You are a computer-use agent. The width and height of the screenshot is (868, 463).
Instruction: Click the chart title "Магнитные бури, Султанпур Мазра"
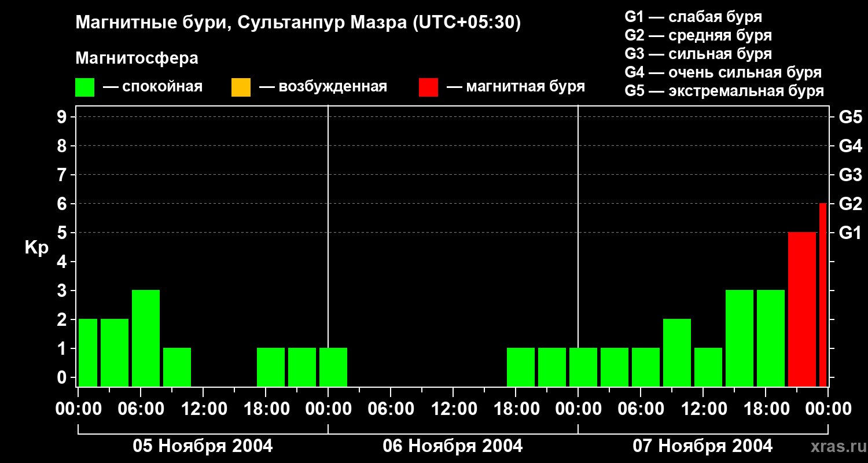point(298,23)
